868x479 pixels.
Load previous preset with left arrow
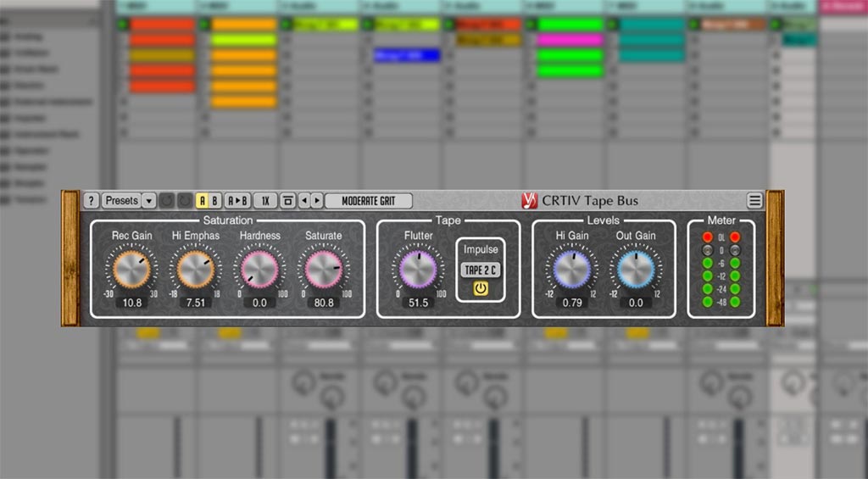click(x=304, y=200)
